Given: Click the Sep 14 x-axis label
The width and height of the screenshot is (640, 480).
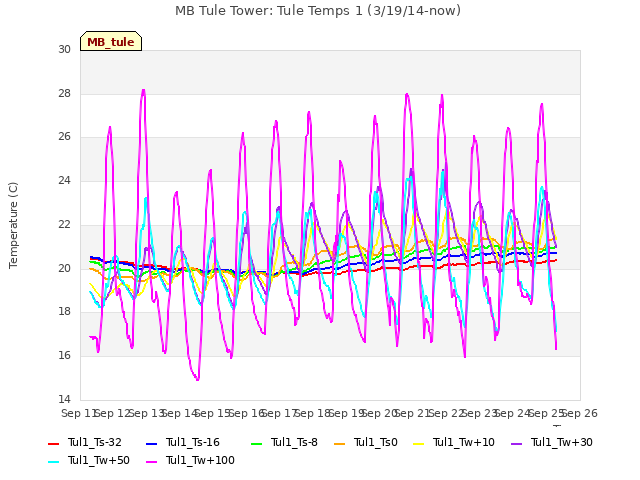Looking at the screenshot, I should click(180, 413).
